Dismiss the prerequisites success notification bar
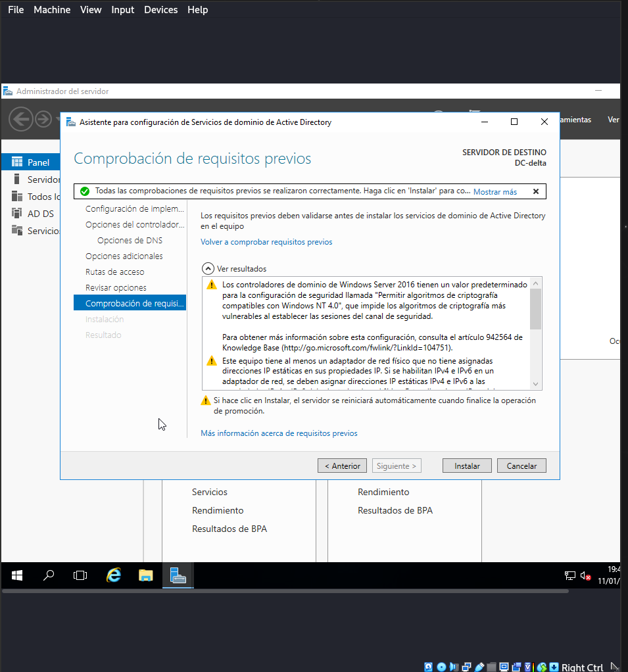Image resolution: width=628 pixels, height=672 pixels. (536, 191)
